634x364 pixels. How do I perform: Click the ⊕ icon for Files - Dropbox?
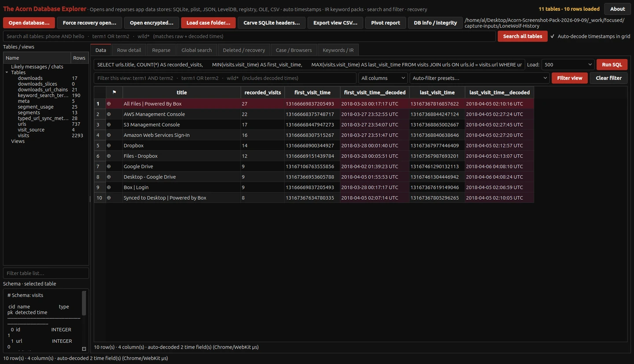click(109, 156)
